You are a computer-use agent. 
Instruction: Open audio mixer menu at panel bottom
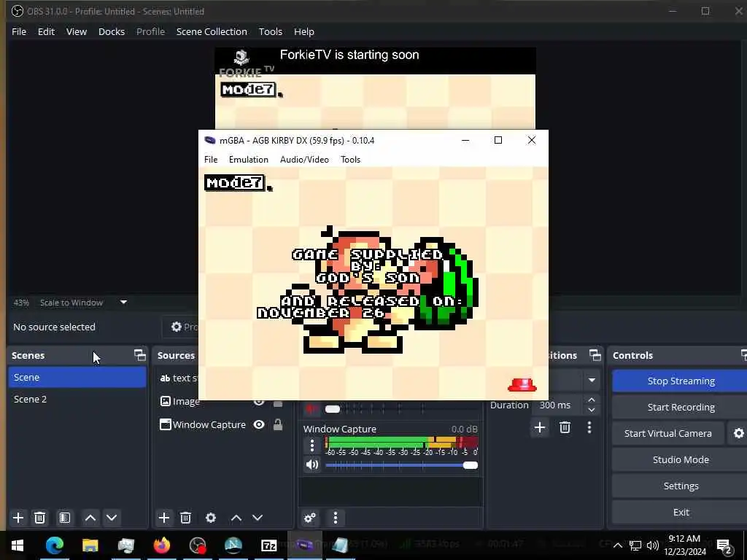[336, 518]
